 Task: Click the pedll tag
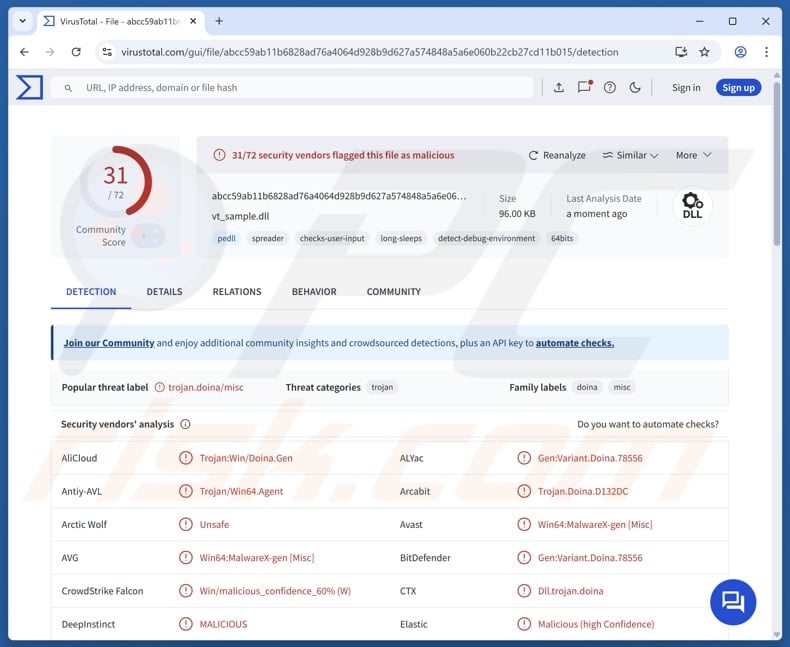tap(226, 238)
